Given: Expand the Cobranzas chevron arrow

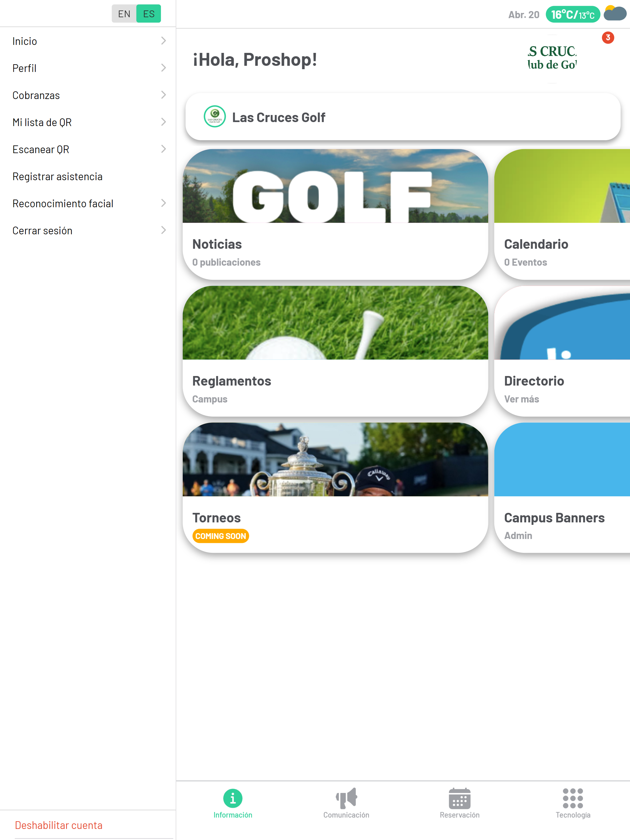Looking at the screenshot, I should tap(163, 95).
